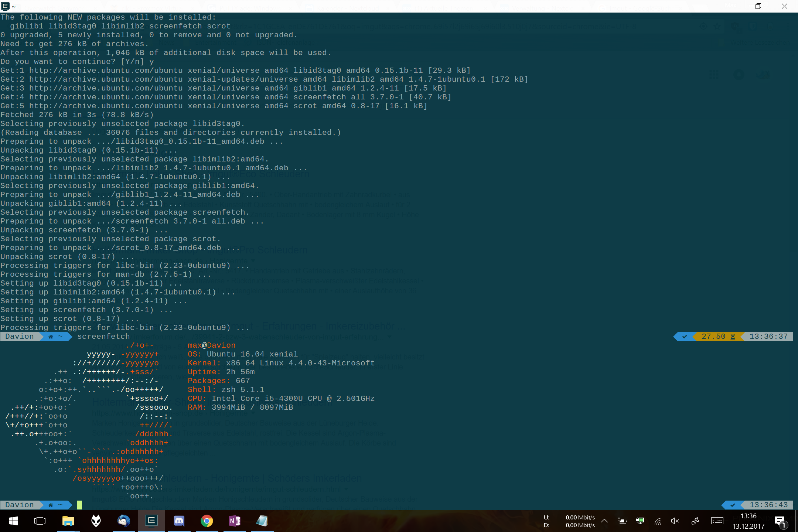Open the terminal window system menu icon
The width and height of the screenshot is (798, 532).
(x=5, y=6)
